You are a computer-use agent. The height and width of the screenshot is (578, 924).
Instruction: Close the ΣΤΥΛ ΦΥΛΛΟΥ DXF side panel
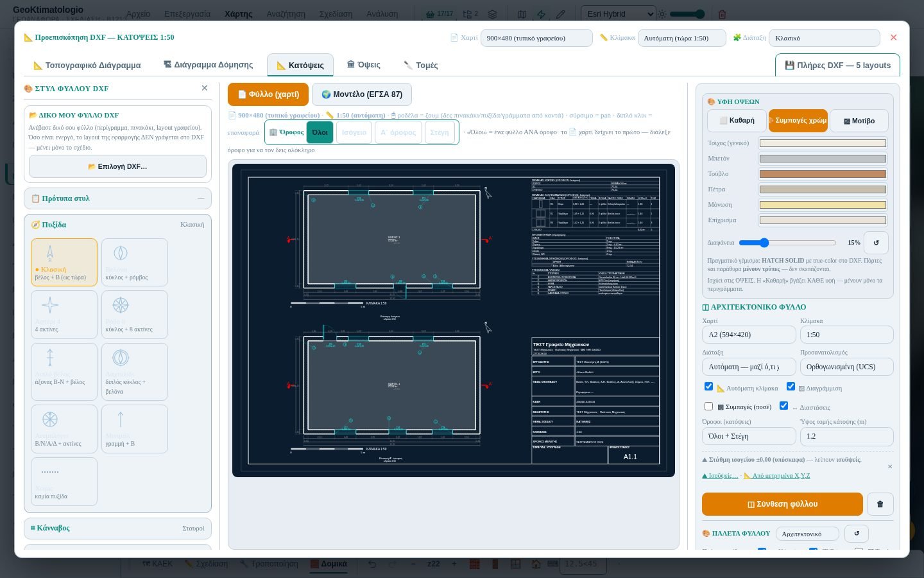click(205, 88)
